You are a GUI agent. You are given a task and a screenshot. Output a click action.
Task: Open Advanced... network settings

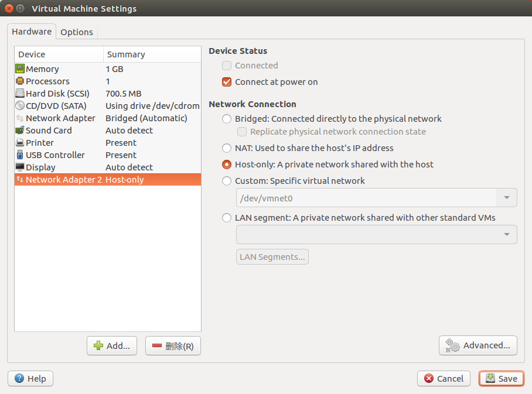[478, 345]
